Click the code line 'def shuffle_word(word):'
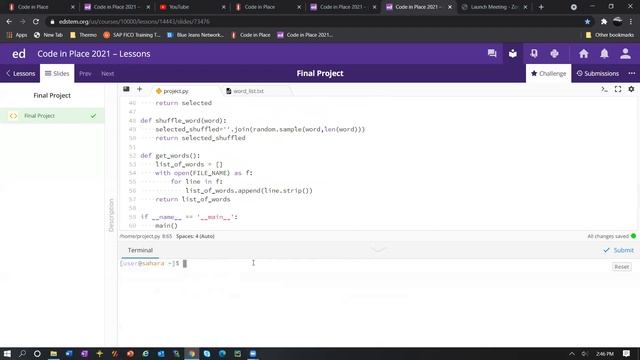Viewport: 640px width, 360px height. (x=183, y=120)
